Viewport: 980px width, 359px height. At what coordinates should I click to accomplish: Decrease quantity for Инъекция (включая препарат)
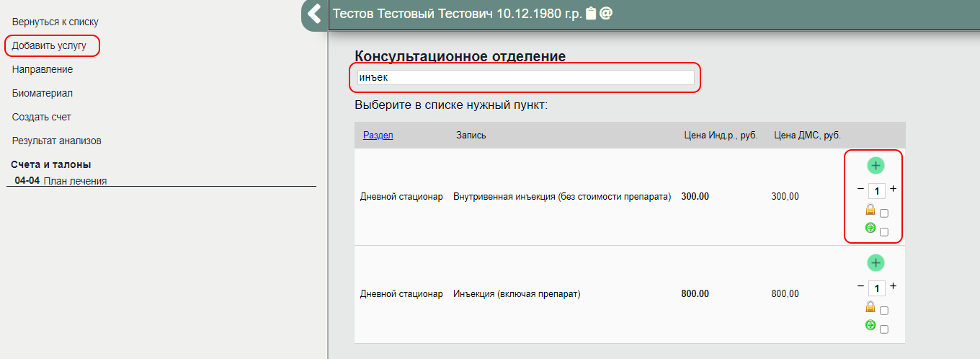point(860,286)
